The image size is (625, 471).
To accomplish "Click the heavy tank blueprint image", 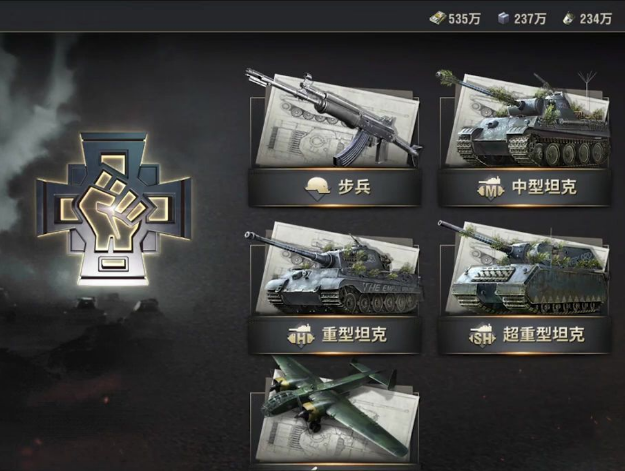I will [x=334, y=269].
